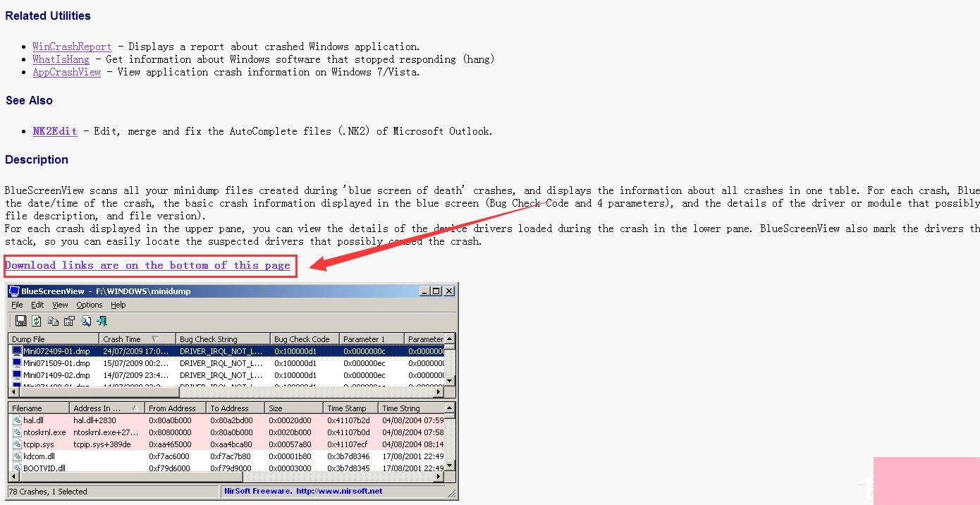
Task: Click lower pane vertical scrollbar down arrow
Action: 450,466
